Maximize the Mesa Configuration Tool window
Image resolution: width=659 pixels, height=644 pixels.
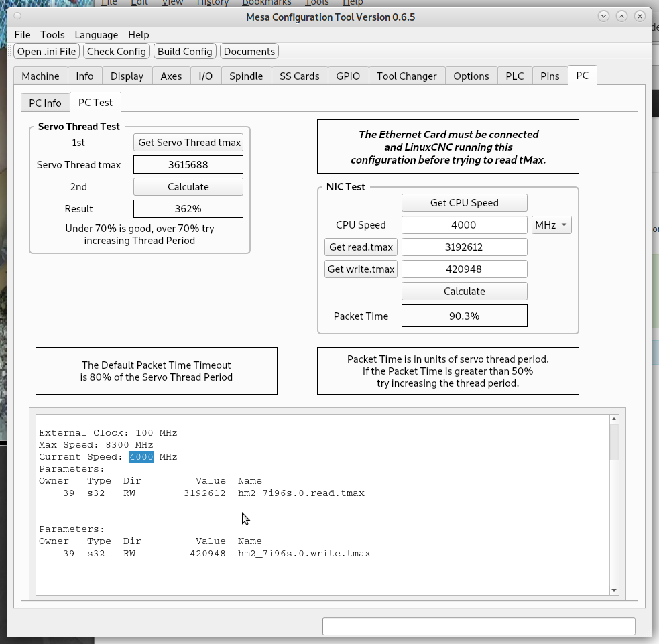click(621, 16)
